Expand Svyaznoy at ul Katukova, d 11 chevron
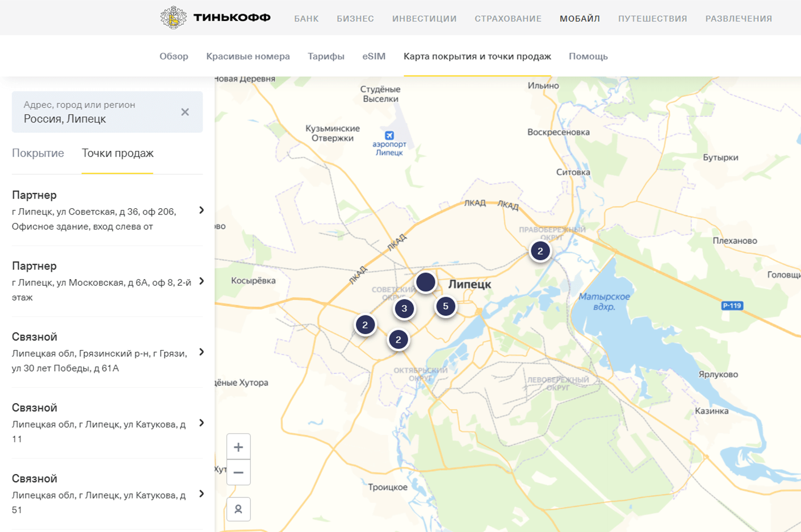Image resolution: width=801 pixels, height=532 pixels. (x=202, y=423)
